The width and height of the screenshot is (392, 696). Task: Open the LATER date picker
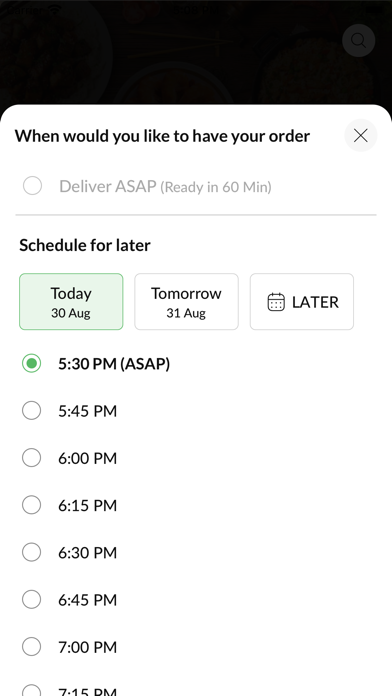pyautogui.click(x=302, y=302)
